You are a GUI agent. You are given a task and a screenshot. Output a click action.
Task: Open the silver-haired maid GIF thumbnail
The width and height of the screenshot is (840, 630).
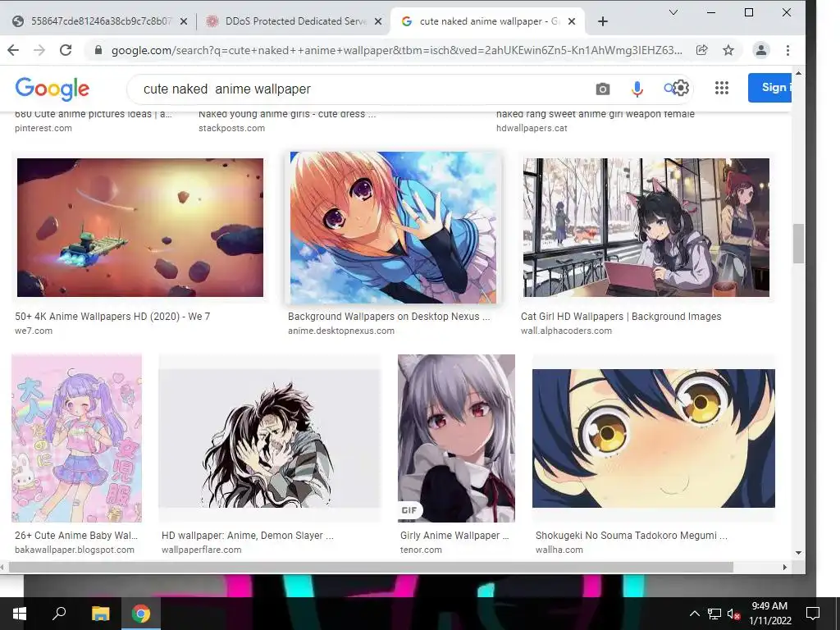pyautogui.click(x=456, y=438)
